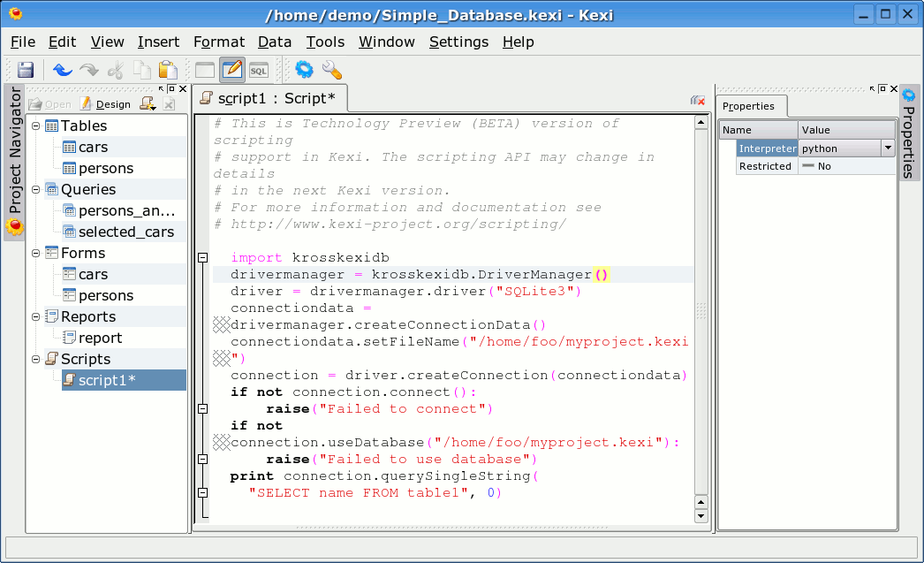Click the blue gear Execute script icon
The image size is (924, 563).
(x=305, y=70)
